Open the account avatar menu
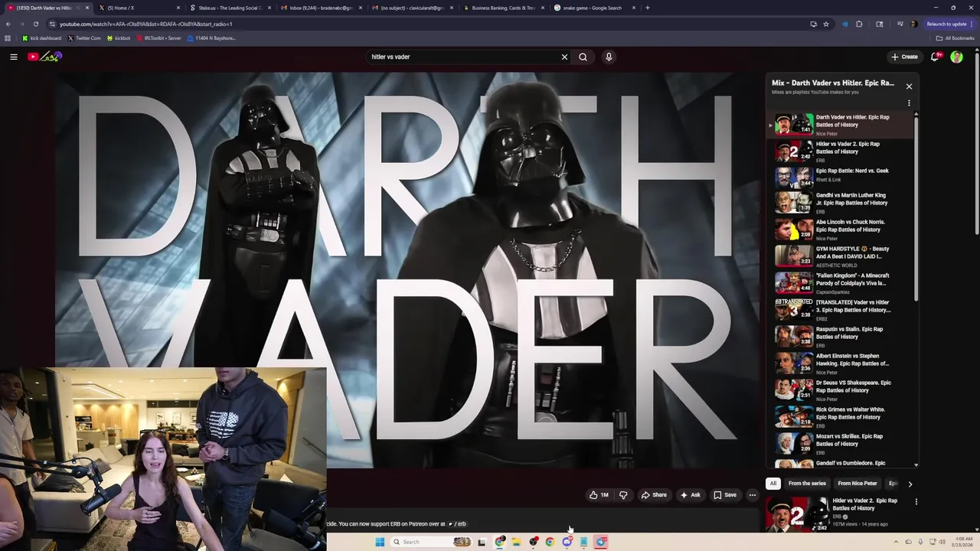Image resolution: width=980 pixels, height=551 pixels. pos(956,57)
